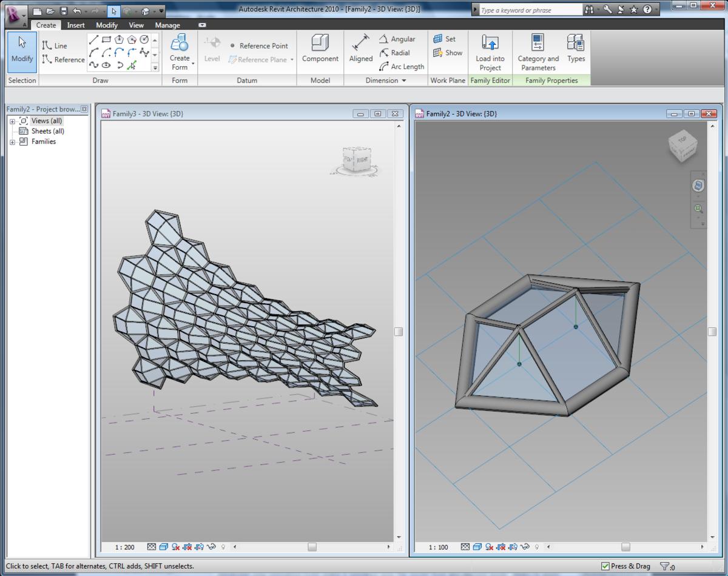Click the zoom icon in Family2 navigation bar
The image size is (728, 576).
698,209
